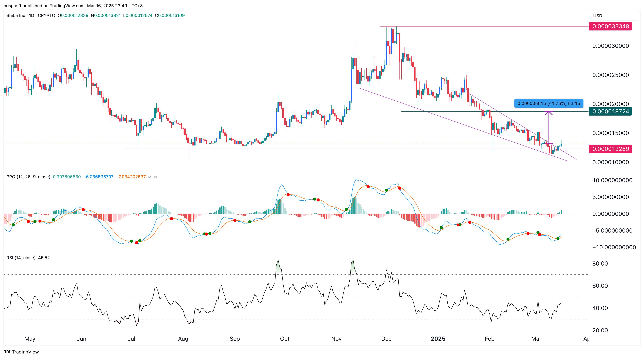Click the Mar label on time axis

pos(536,339)
